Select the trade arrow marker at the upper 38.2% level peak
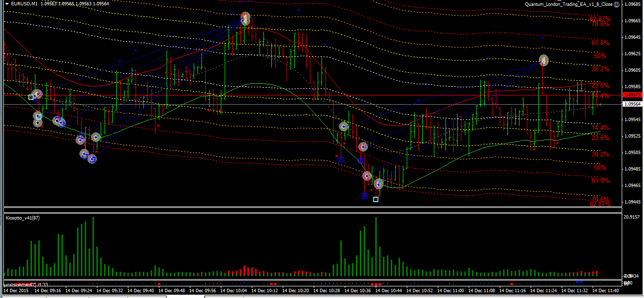The height and width of the screenshot is (298, 644). click(544, 61)
